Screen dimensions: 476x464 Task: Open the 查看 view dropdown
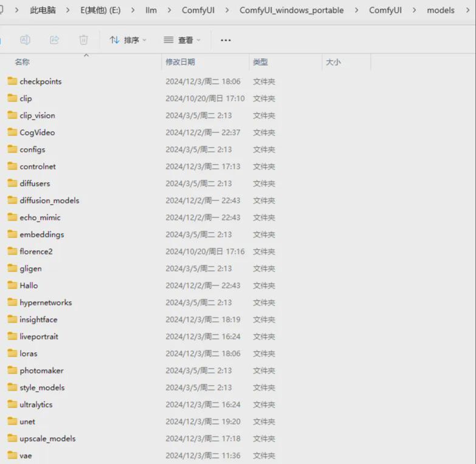click(182, 40)
